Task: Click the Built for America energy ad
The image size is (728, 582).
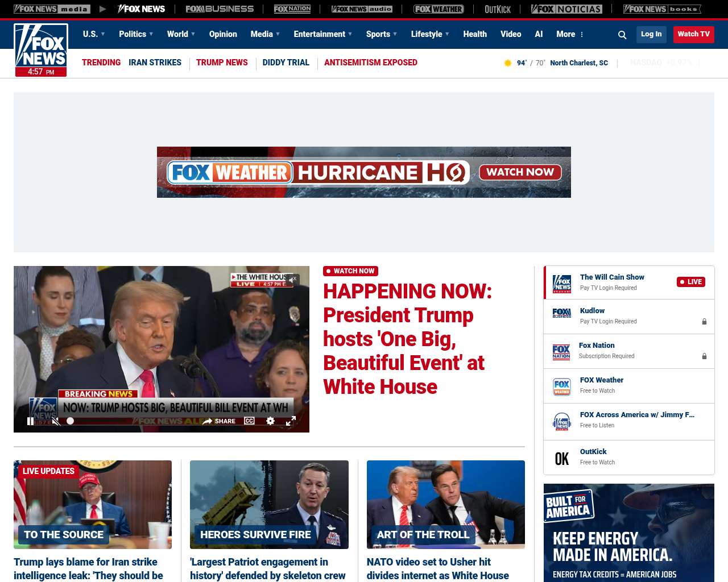Action: tap(629, 533)
